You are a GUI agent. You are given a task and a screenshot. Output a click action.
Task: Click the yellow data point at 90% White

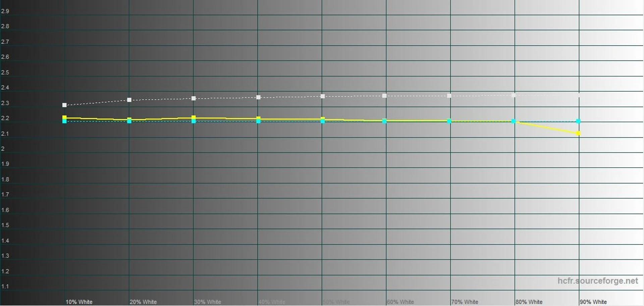pos(578,133)
